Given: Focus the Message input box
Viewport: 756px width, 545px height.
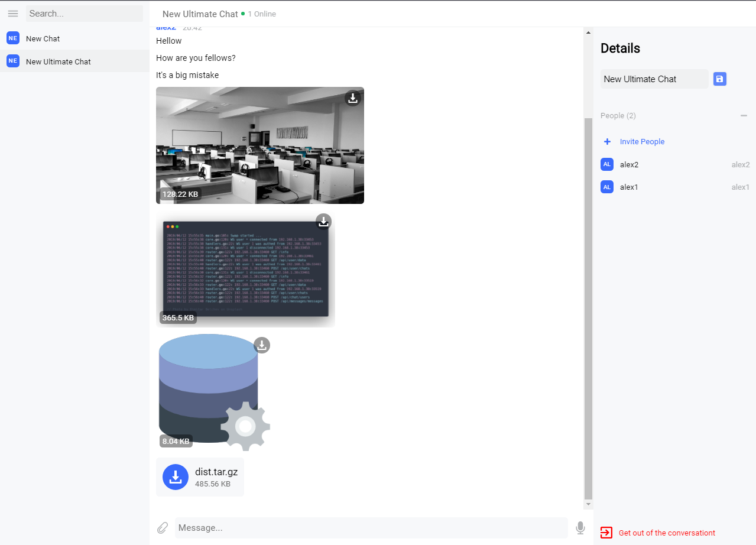Looking at the screenshot, I should [x=371, y=528].
